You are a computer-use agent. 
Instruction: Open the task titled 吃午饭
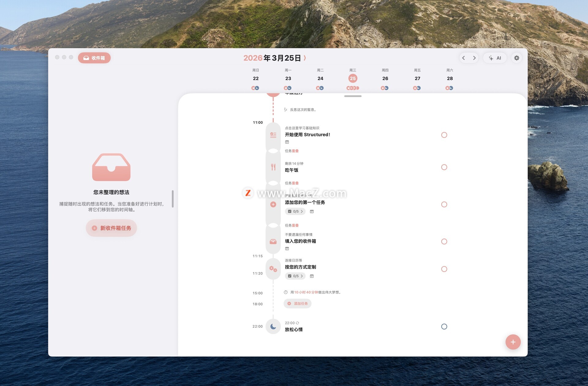tap(292, 170)
